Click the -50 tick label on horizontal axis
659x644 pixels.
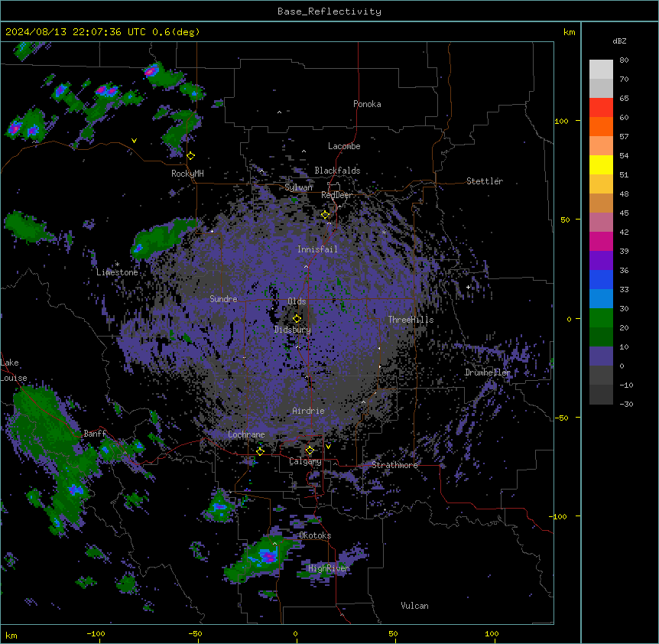[x=195, y=633]
